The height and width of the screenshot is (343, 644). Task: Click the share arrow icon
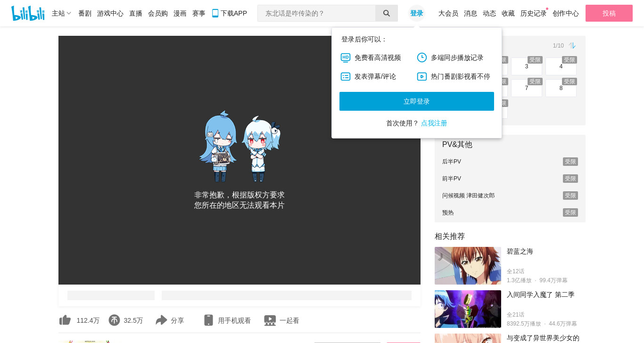click(x=161, y=320)
